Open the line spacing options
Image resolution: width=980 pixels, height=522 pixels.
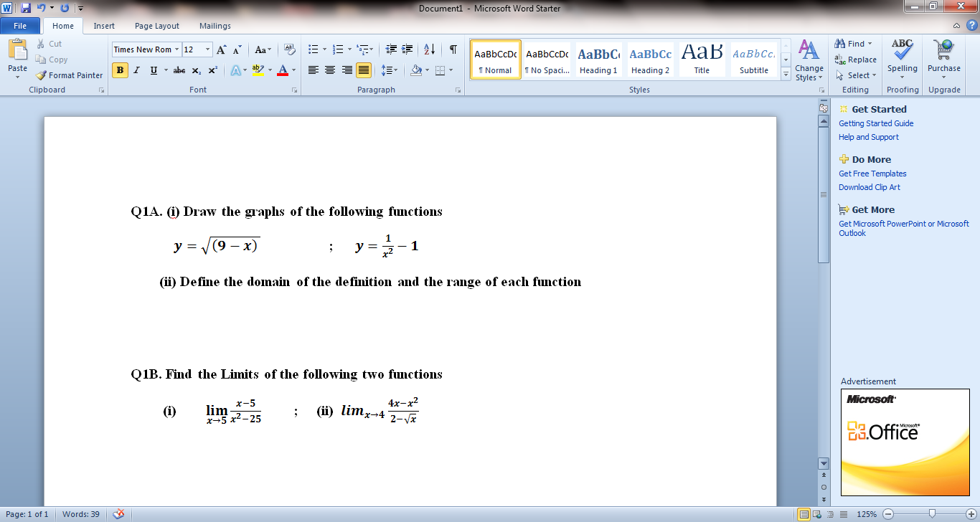tap(387, 70)
